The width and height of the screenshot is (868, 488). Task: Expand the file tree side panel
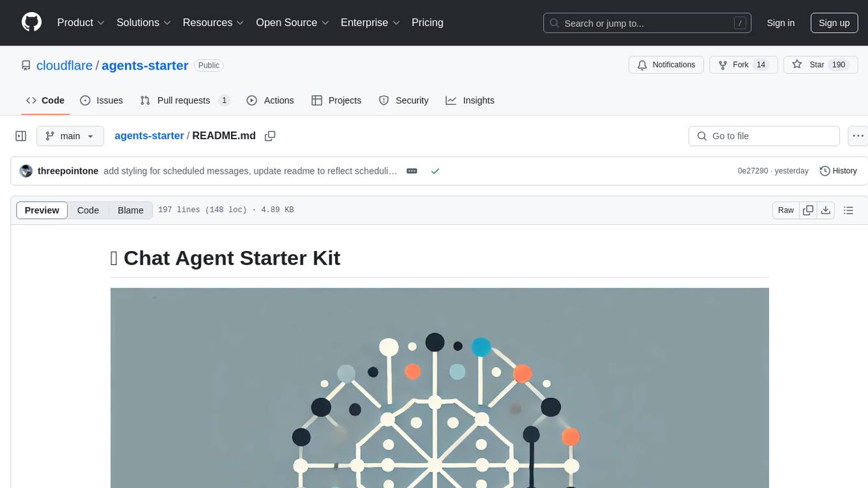[x=21, y=136]
